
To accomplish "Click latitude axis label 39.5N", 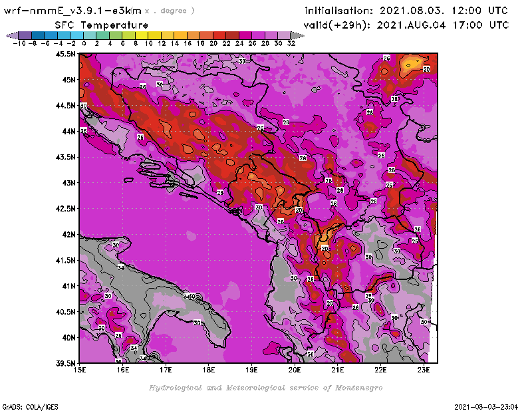I will tap(66, 364).
